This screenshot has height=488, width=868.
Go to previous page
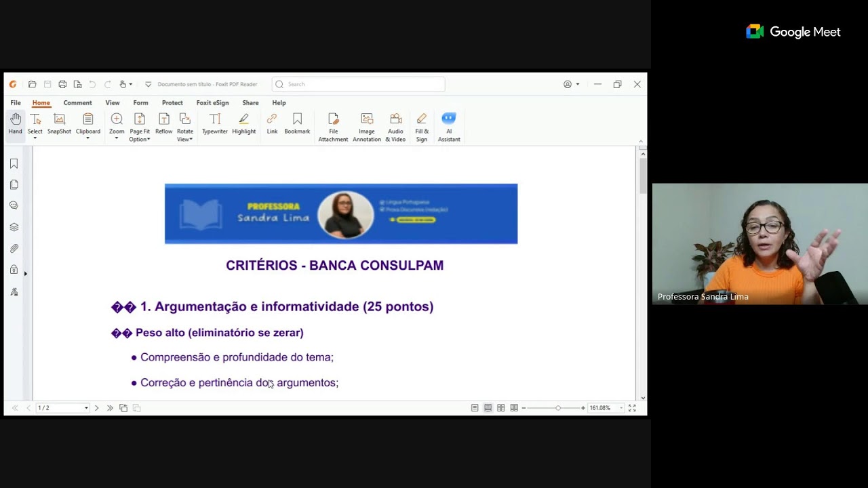click(28, 408)
